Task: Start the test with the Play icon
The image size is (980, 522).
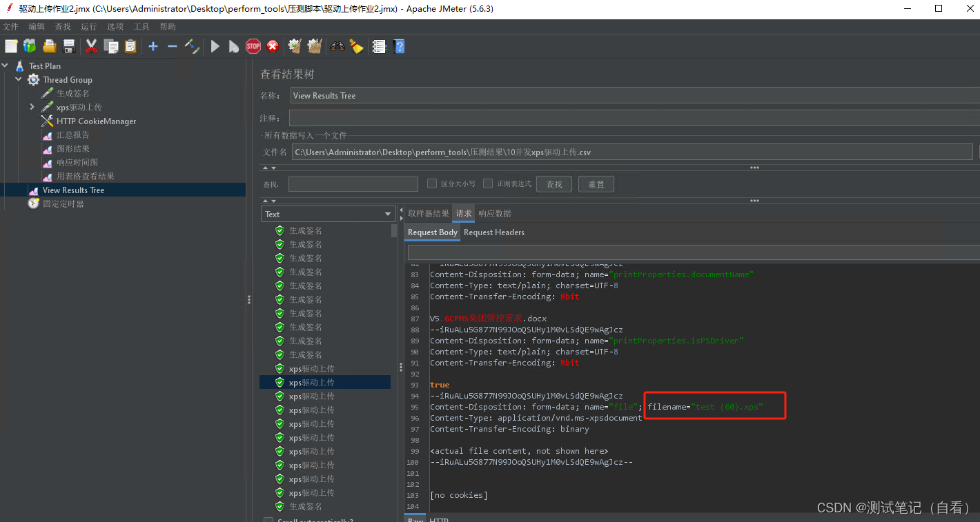Action: point(215,46)
